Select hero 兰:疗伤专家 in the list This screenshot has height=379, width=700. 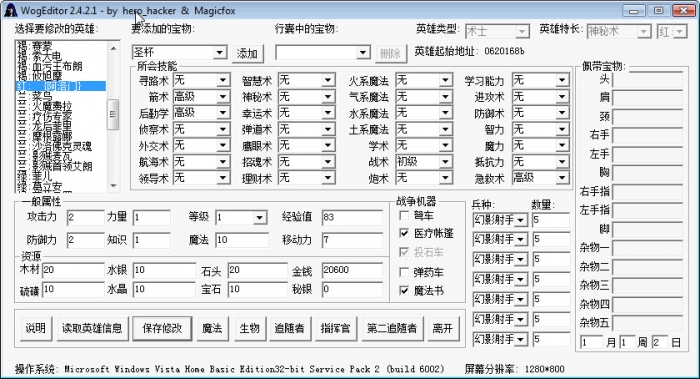pyautogui.click(x=61, y=116)
